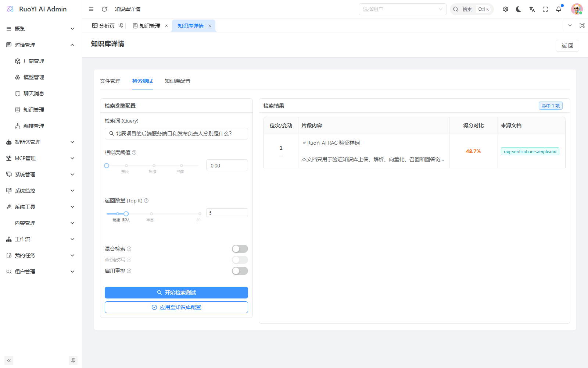Show help for 相似度阈值
Image resolution: width=588 pixels, height=368 pixels.
coord(134,152)
